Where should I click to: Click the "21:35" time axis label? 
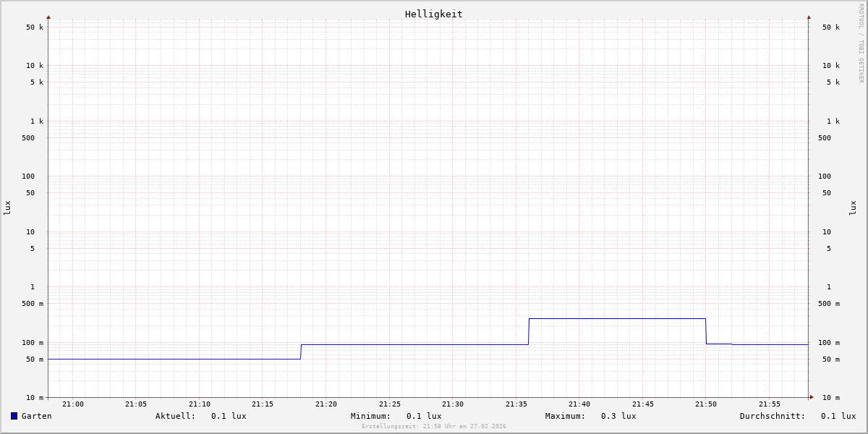516,404
